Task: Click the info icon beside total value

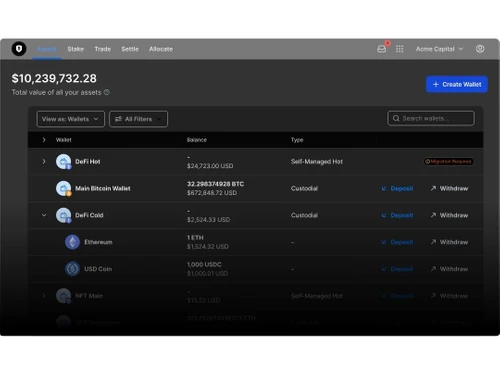Action: pyautogui.click(x=107, y=92)
